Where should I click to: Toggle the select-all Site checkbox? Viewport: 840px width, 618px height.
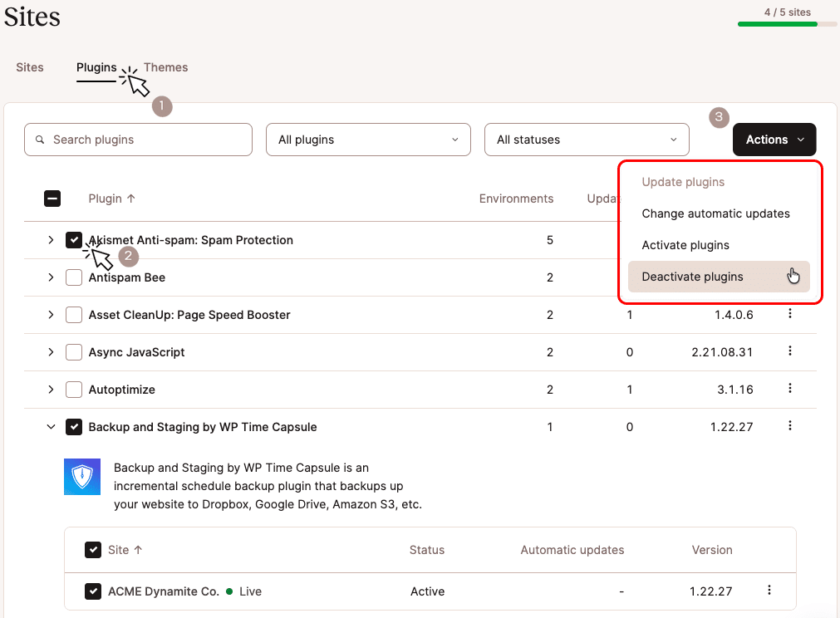pos(93,550)
